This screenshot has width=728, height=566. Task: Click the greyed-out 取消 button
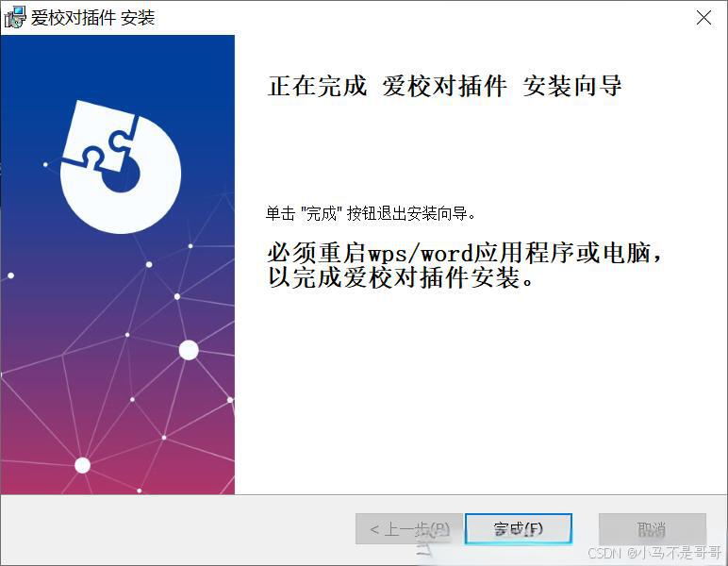coord(653,528)
